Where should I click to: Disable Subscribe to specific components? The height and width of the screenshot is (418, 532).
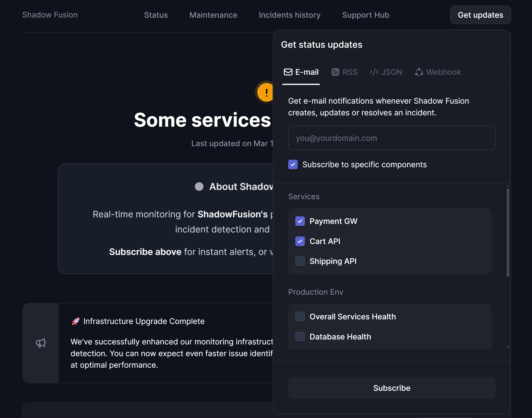point(293,164)
